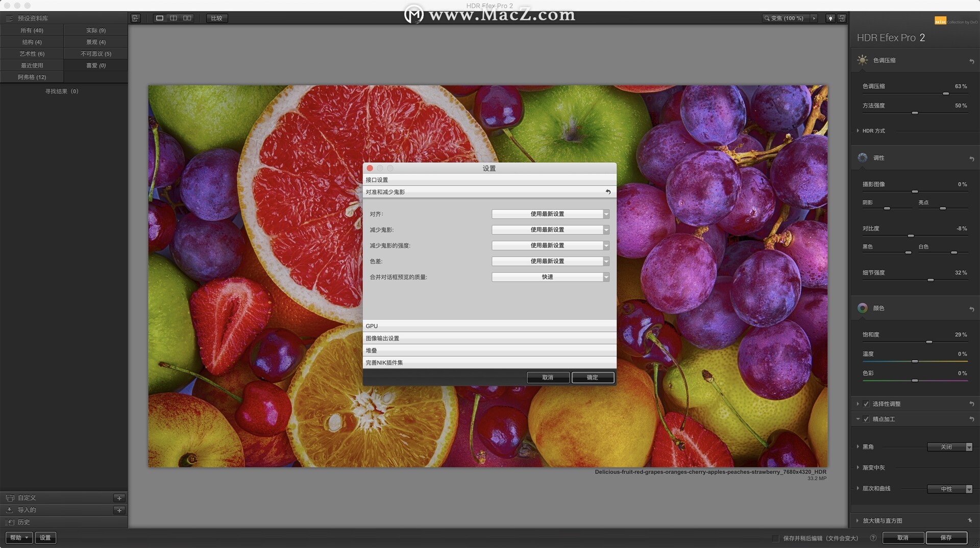
Task: Pin the 放大镜与直方图 panel
Action: [x=970, y=520]
